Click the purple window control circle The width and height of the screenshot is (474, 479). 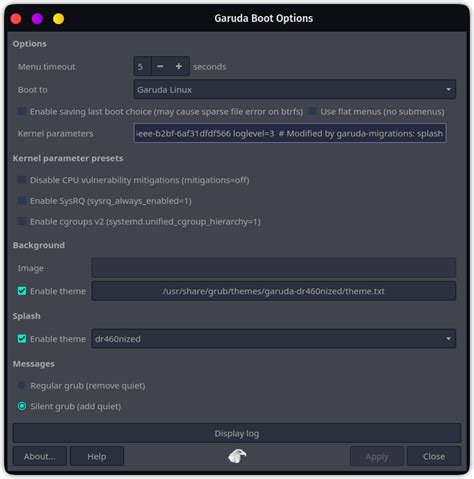[37, 19]
